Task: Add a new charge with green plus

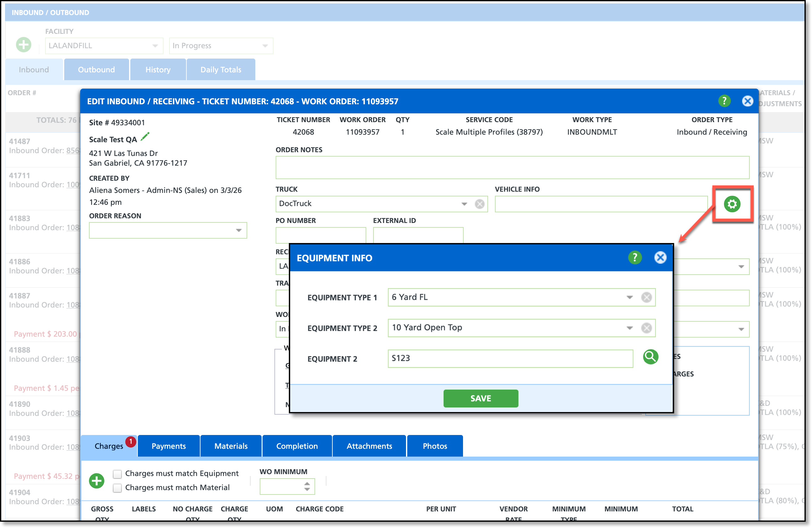Action: coord(96,481)
